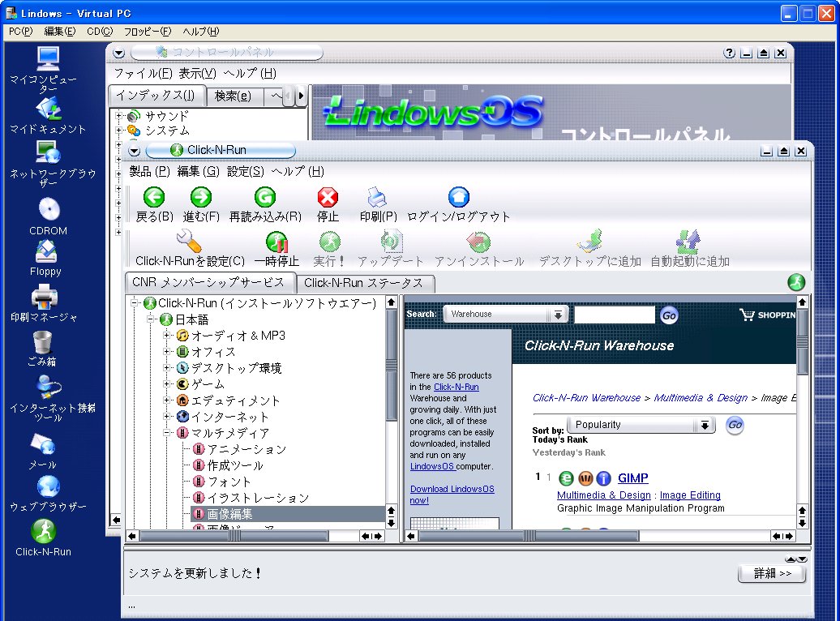Select the Floppy desktop icon

coord(46,251)
